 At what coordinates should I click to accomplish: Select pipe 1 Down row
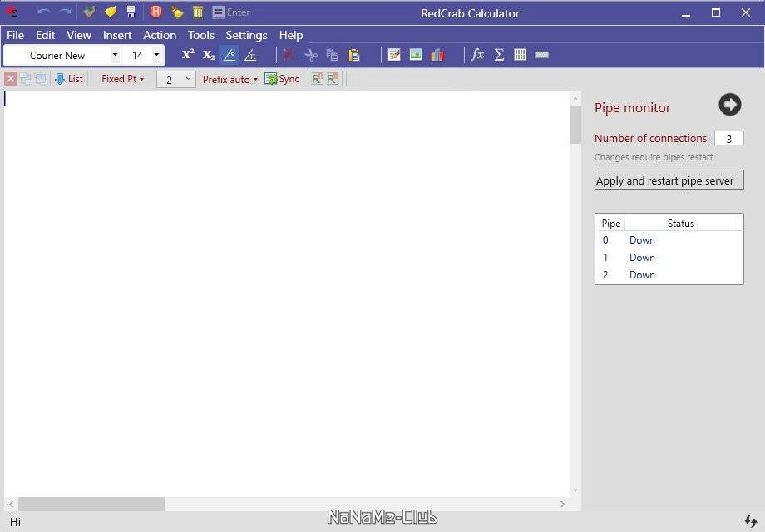click(x=669, y=258)
